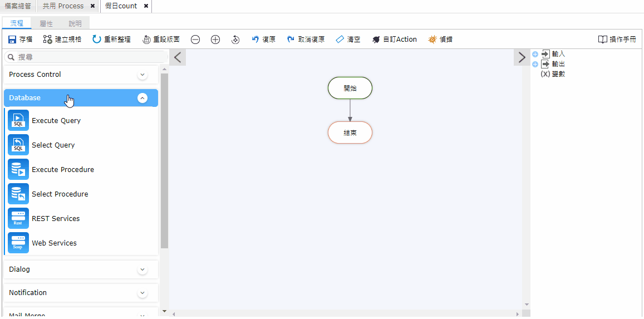Screen dimensions: 644x319
Task: Expand the 輸出 tree node
Action: pos(535,64)
